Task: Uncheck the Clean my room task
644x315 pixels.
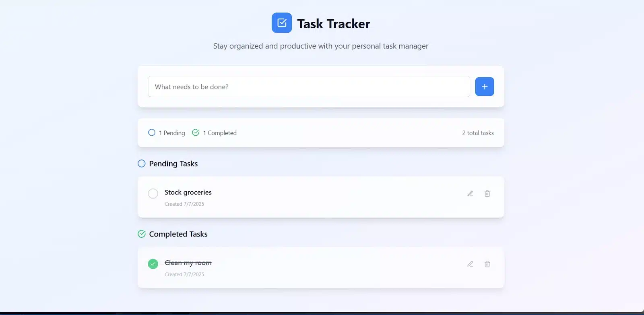Action: (153, 264)
